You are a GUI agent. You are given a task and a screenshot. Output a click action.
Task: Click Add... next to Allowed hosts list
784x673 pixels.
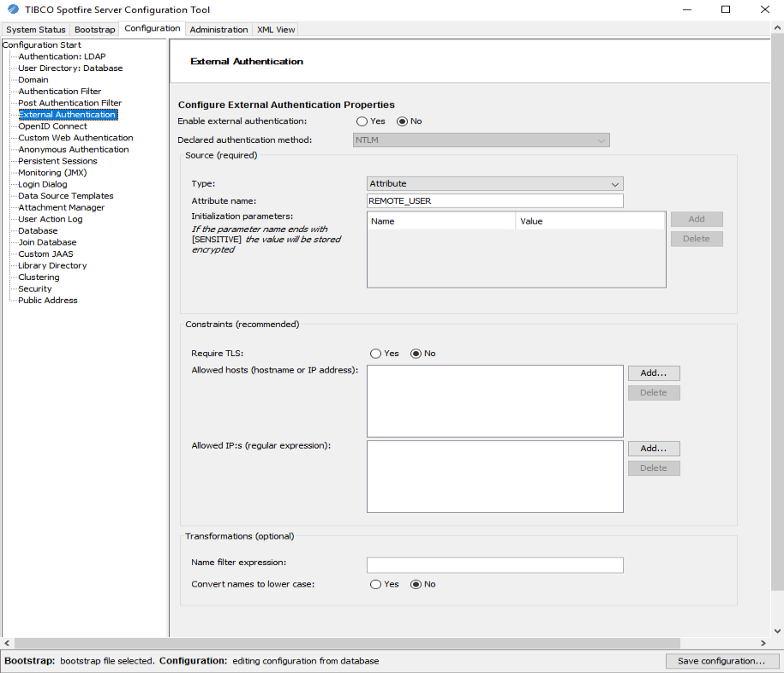tap(654, 373)
